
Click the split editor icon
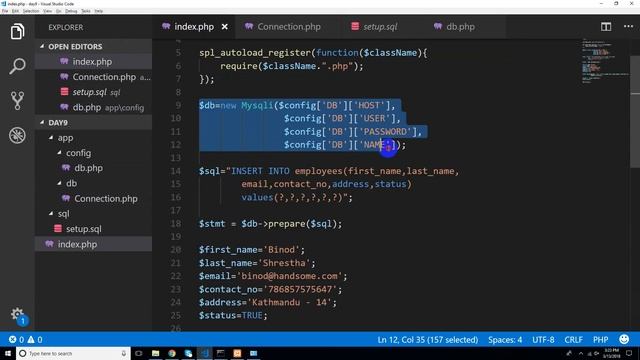tap(606, 27)
